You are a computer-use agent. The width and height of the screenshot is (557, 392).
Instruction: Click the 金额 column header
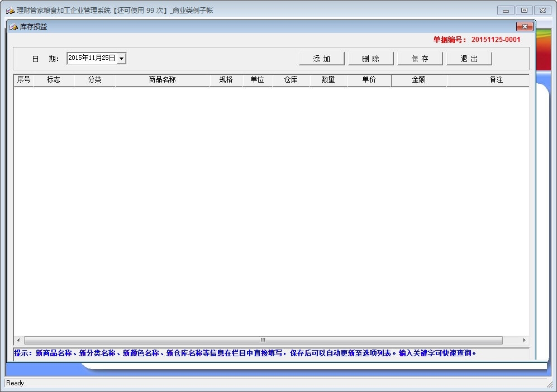(419, 80)
